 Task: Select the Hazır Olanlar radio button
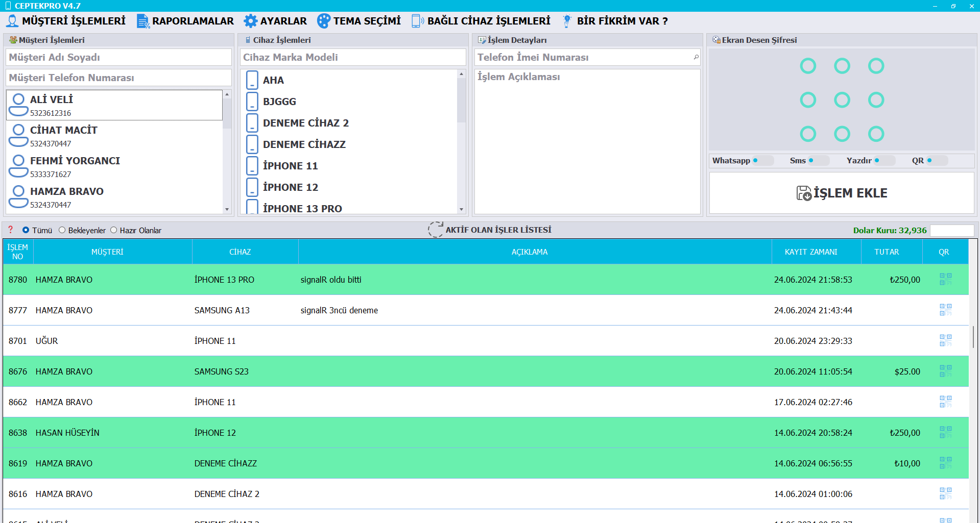coord(113,230)
